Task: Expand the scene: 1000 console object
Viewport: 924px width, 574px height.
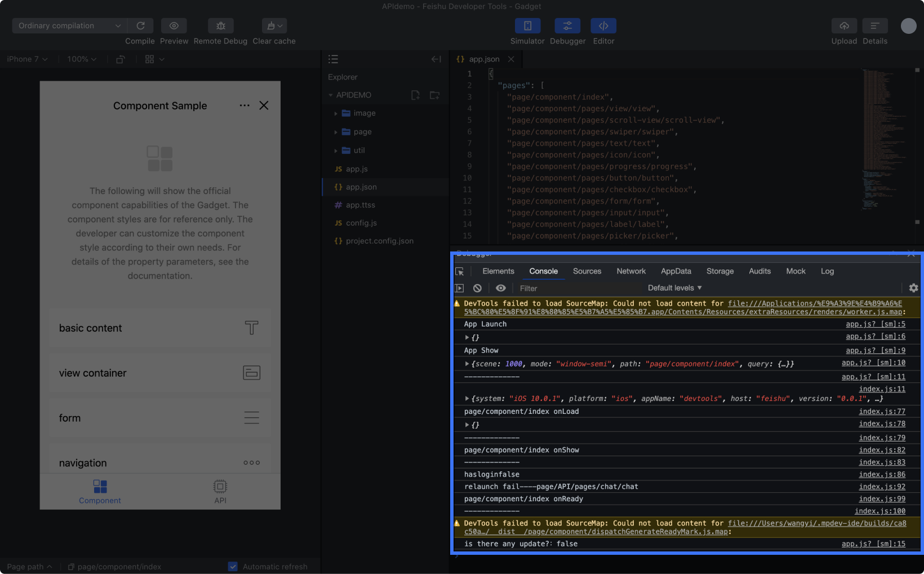Action: tap(467, 364)
